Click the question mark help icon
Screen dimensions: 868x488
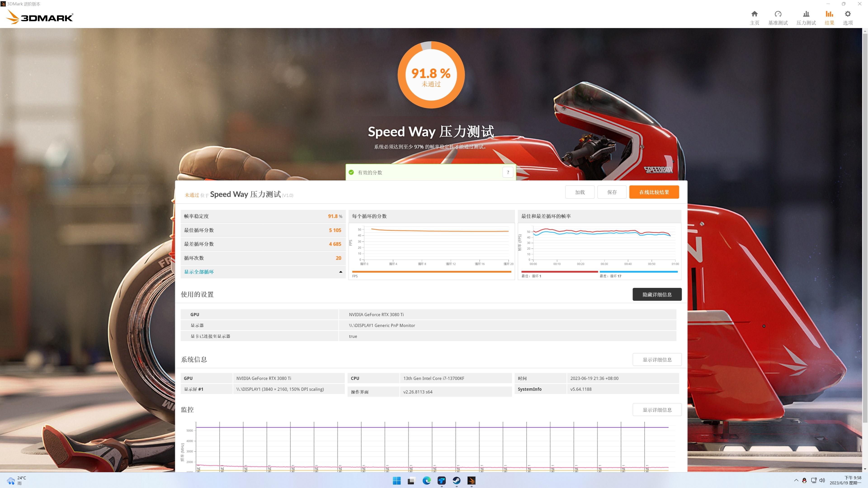508,172
